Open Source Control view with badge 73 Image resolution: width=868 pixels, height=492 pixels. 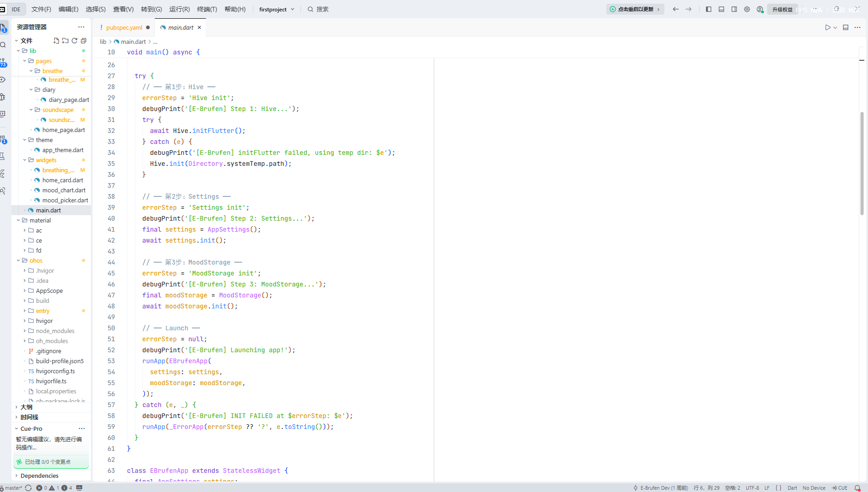coord(3,62)
